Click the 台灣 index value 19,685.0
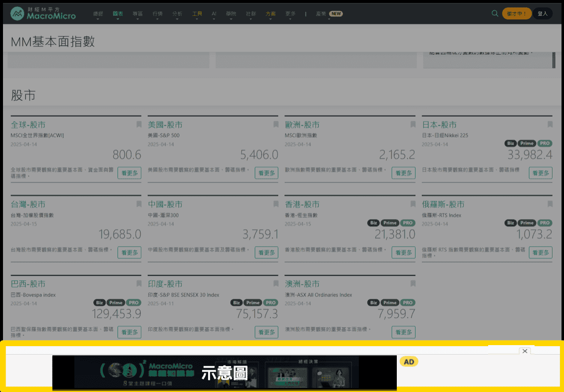The width and height of the screenshot is (564, 392). 120,234
